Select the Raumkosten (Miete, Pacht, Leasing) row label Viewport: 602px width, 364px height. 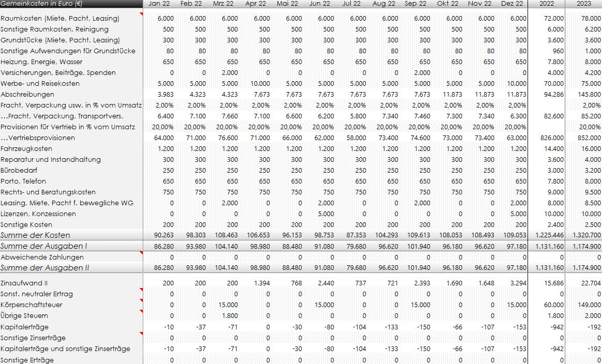pyautogui.click(x=60, y=19)
